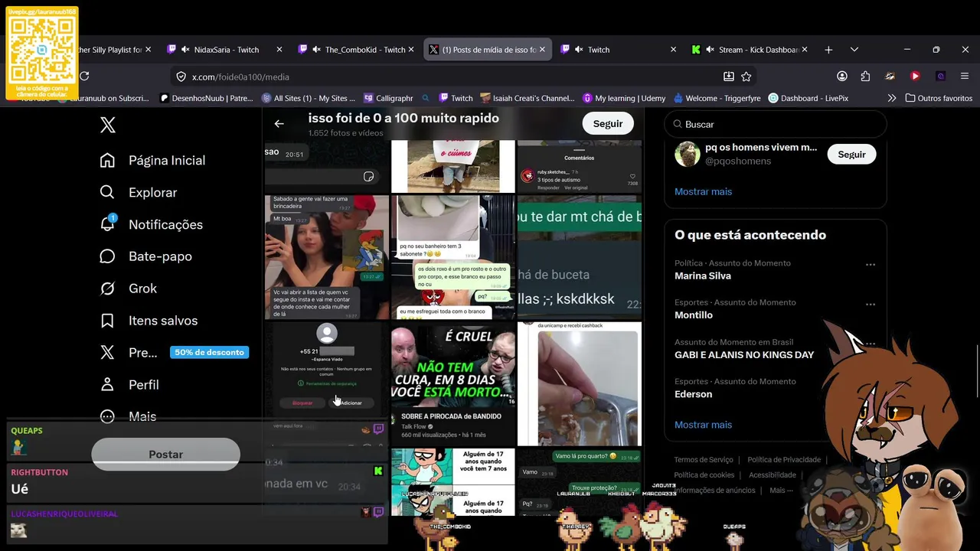Screen dimensions: 980x551
Task: Open My learning | Udemy bookmark
Action: click(x=624, y=98)
